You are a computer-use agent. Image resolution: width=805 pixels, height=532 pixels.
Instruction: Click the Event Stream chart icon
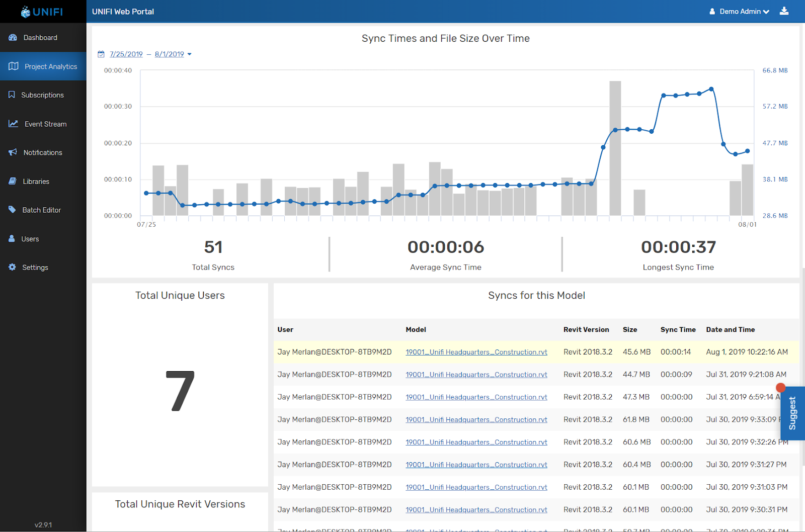click(x=13, y=124)
